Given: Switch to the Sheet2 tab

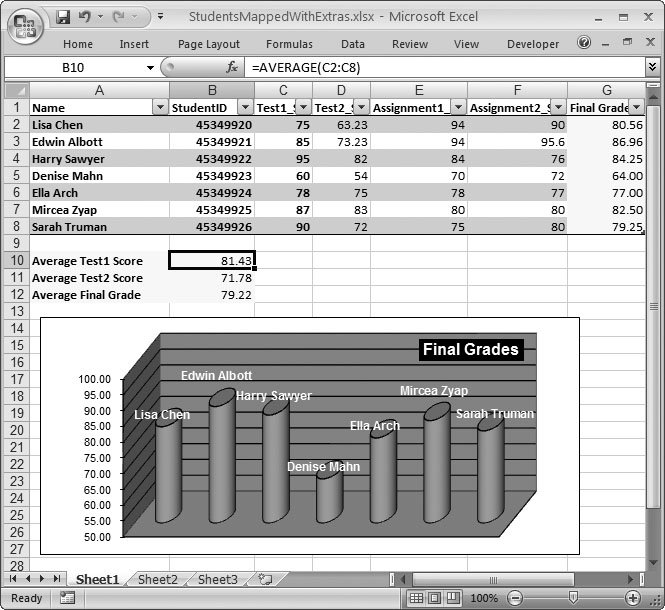Looking at the screenshot, I should tap(158, 579).
